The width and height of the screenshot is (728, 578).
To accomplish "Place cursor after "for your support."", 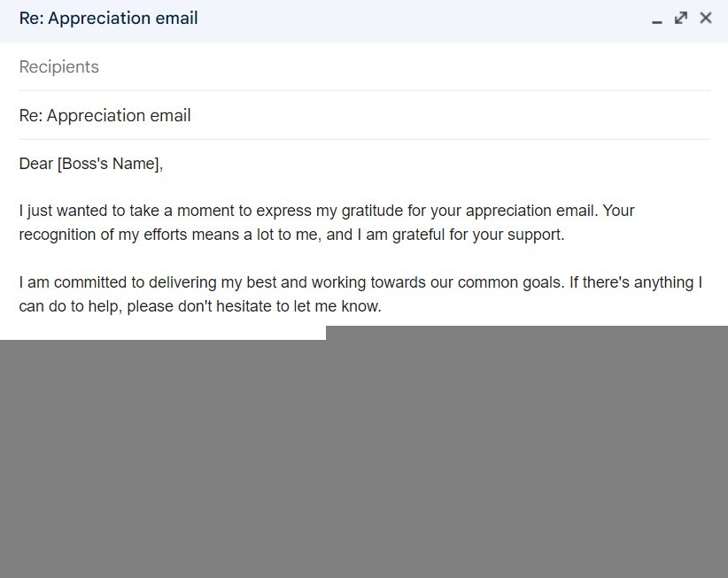I will tap(565, 235).
